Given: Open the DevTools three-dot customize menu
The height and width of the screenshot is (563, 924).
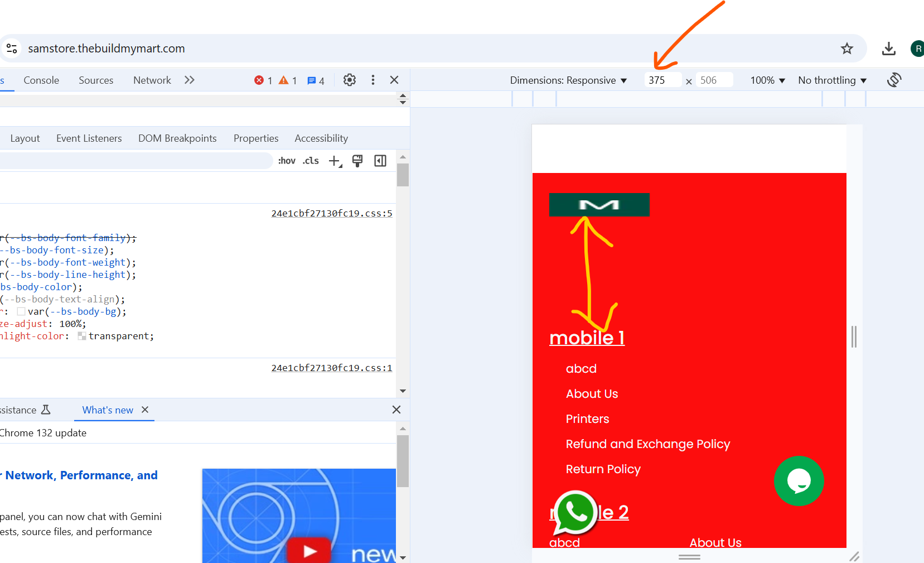Looking at the screenshot, I should tap(372, 80).
